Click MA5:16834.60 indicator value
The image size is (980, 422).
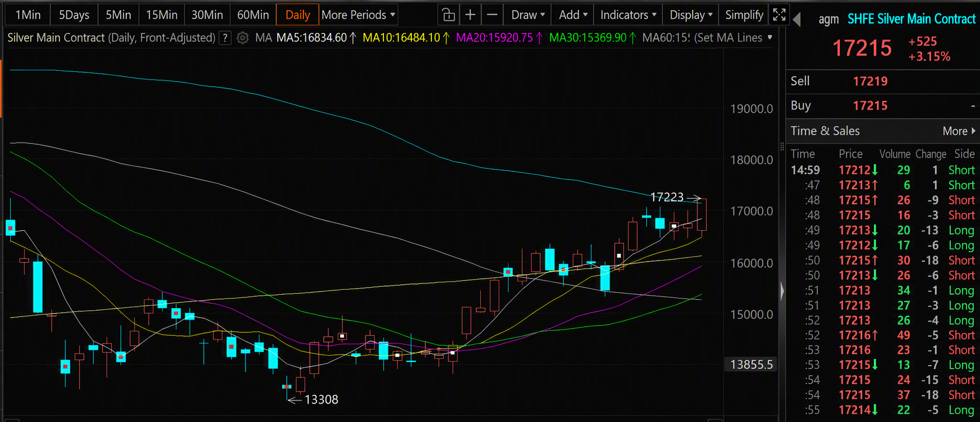(x=316, y=38)
